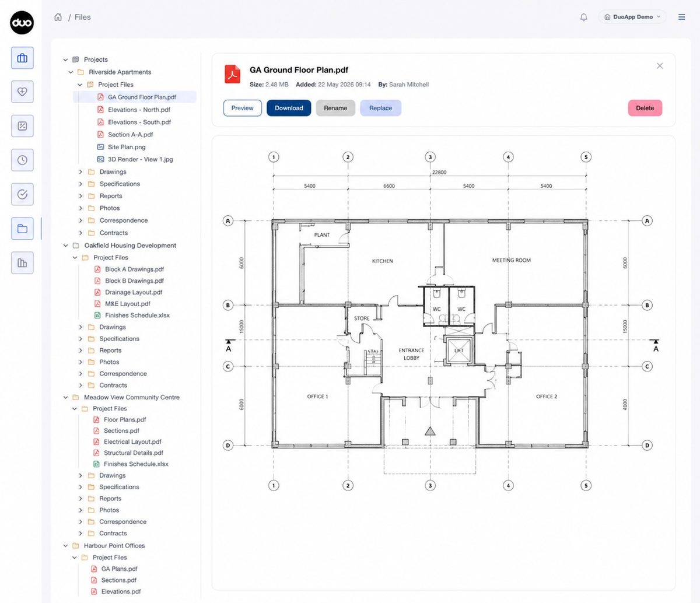
Task: Open Oakfield Correspondence folder
Action: 123,374
